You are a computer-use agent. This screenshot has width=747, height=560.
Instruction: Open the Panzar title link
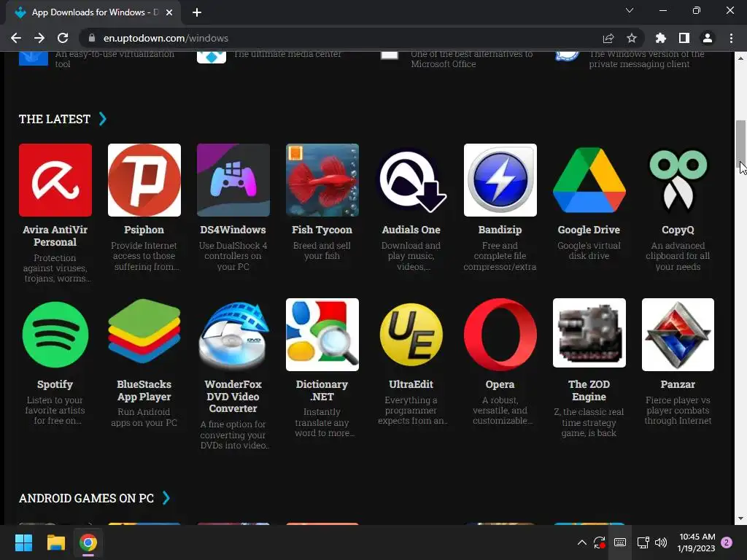click(x=678, y=384)
